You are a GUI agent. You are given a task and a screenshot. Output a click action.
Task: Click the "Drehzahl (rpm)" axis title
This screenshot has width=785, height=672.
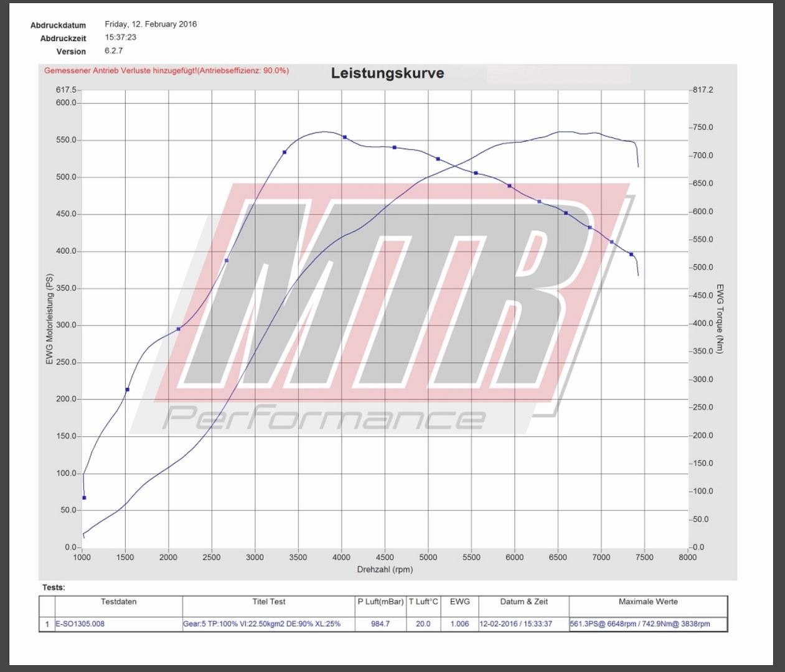pyautogui.click(x=385, y=569)
